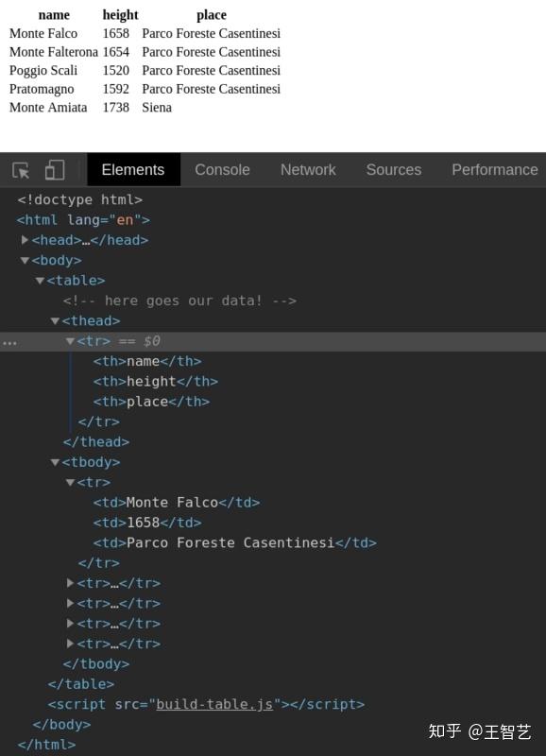Click the 'name' column header in page
The width and height of the screenshot is (546, 756).
pyautogui.click(x=54, y=15)
